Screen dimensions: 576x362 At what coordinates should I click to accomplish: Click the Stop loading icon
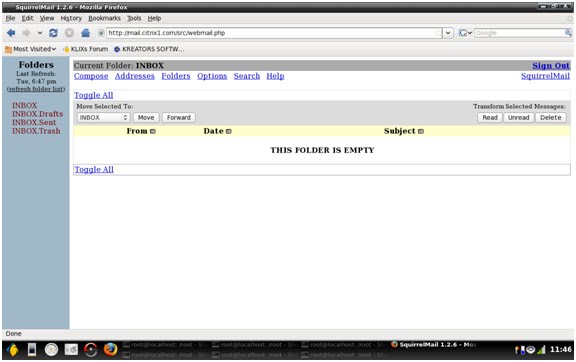click(x=69, y=33)
